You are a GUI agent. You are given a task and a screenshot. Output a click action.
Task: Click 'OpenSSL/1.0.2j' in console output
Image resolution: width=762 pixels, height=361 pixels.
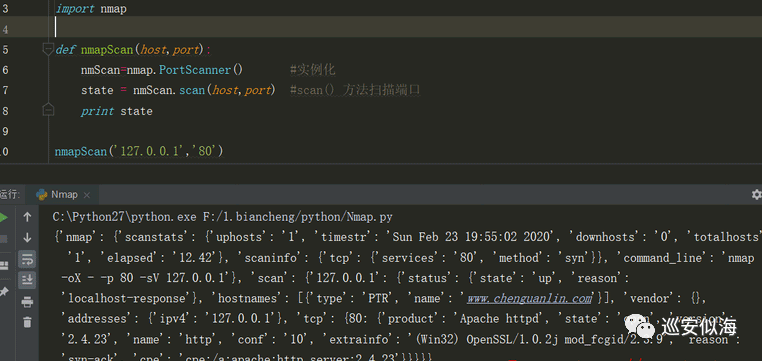[x=513, y=339]
